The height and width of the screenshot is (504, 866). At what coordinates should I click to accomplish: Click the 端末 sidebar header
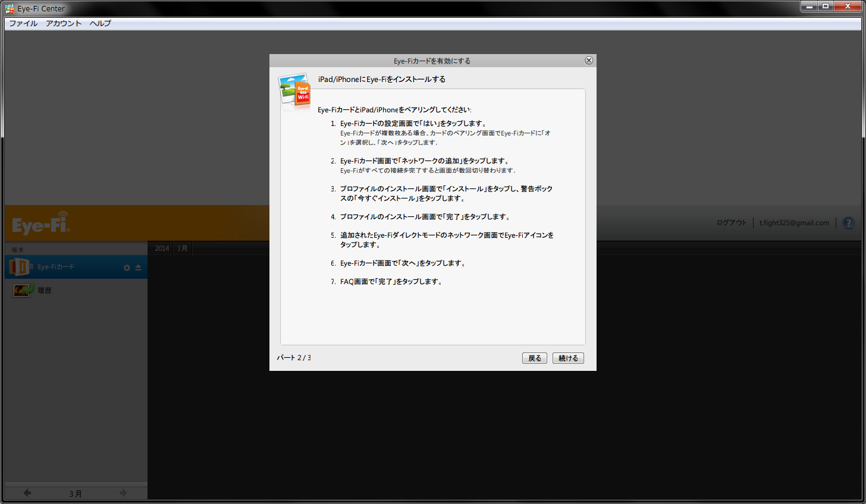[18, 250]
